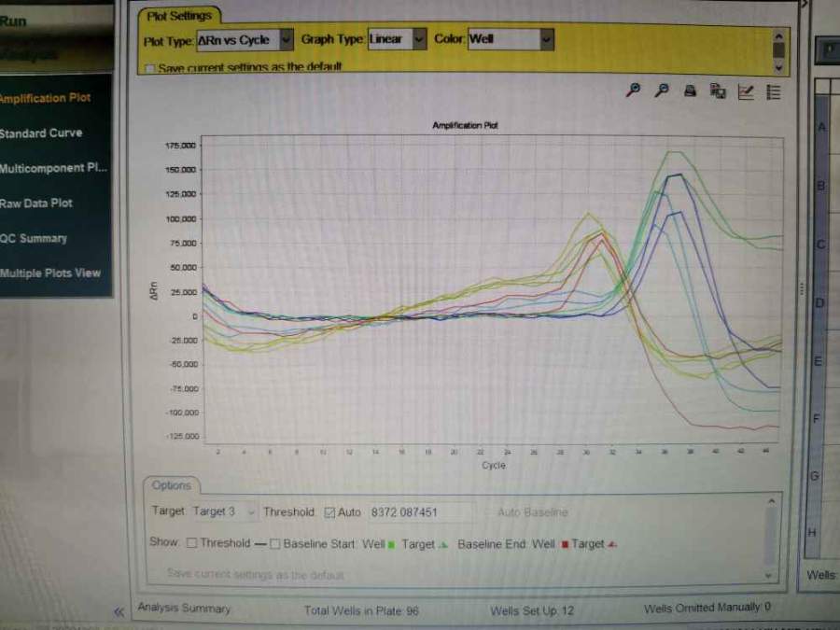Select Raw Data Plot in the sidebar
840x630 pixels.
[36, 203]
